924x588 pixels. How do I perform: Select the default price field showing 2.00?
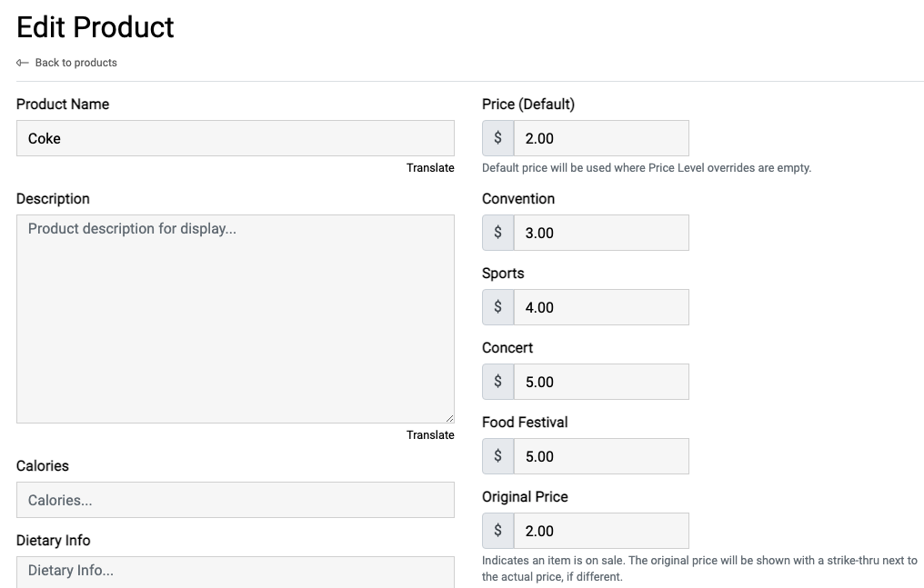point(600,137)
